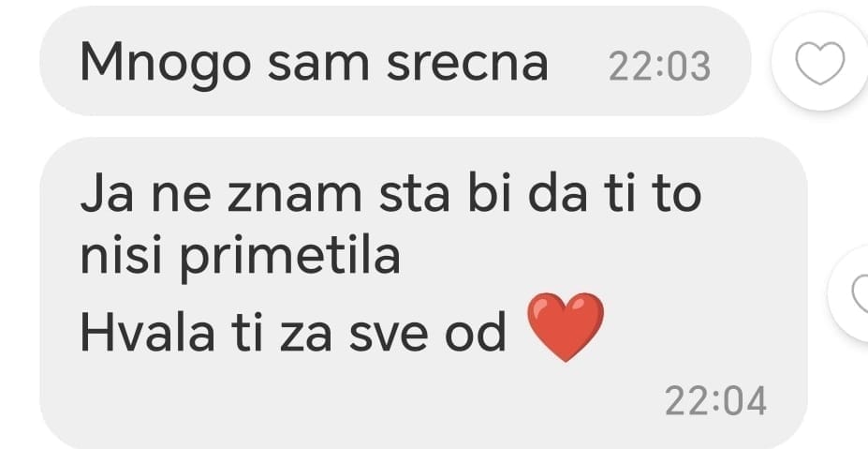Click the word "bi" in second message

pyautogui.click(x=491, y=193)
